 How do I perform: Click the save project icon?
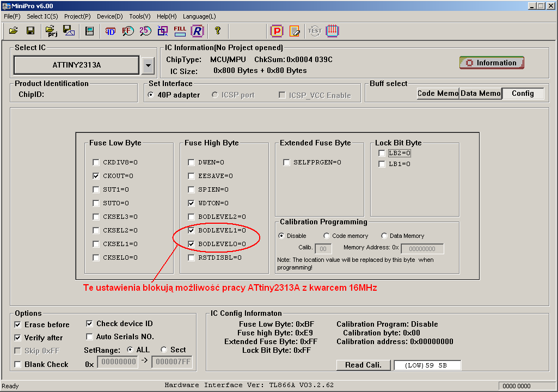point(69,30)
